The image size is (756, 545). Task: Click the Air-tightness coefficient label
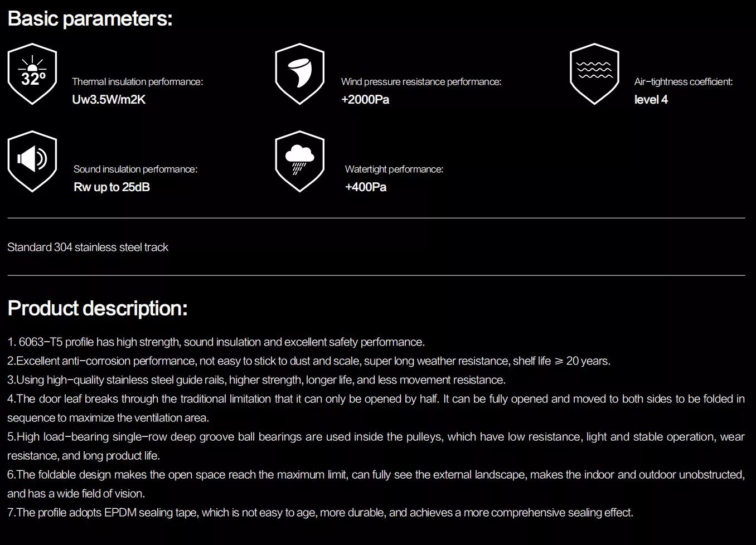coord(683,82)
